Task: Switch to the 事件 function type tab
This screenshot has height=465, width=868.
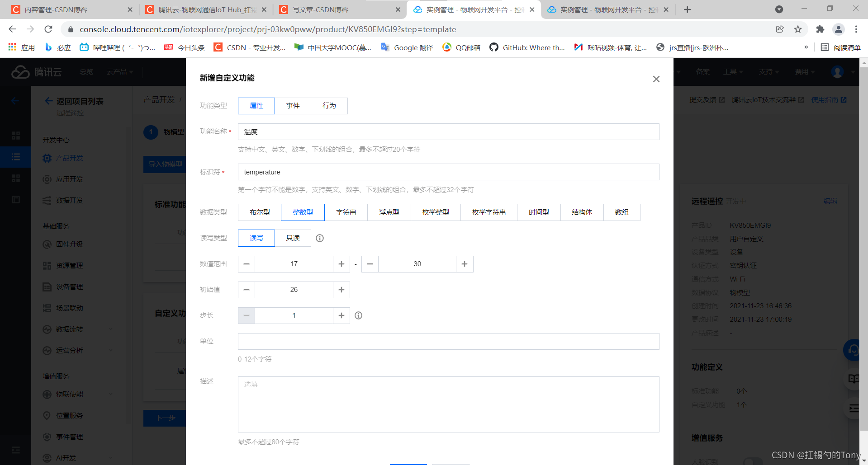Action: pos(293,106)
